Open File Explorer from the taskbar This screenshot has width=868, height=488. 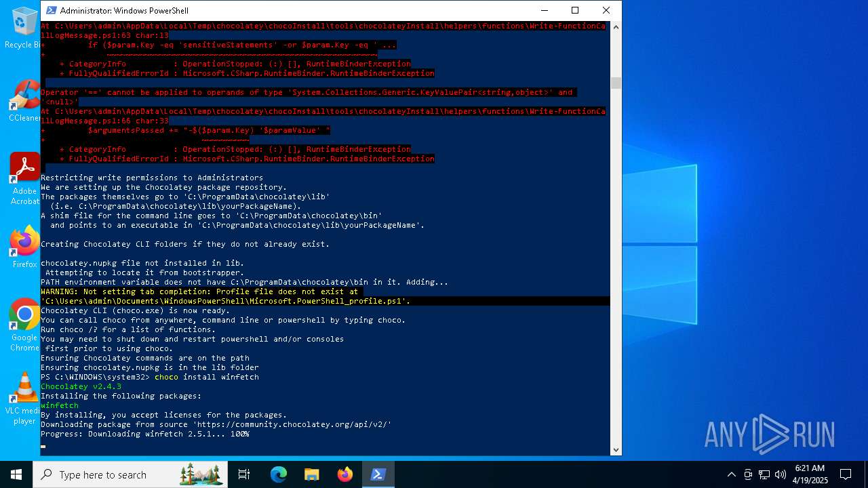(311, 474)
